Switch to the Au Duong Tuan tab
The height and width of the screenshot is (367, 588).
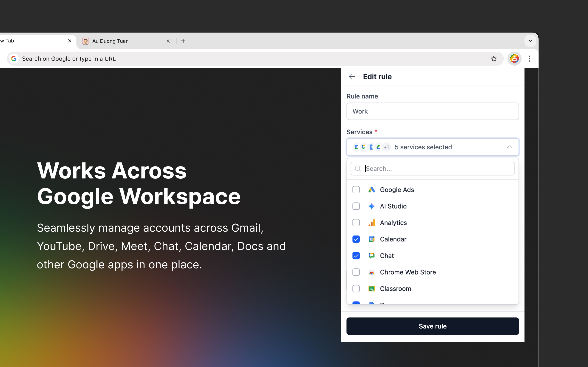click(x=122, y=41)
